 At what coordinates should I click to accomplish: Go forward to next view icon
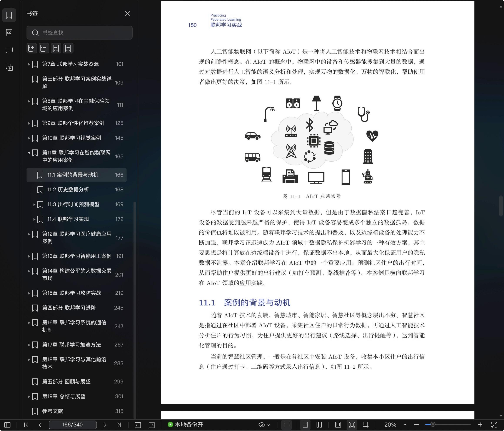point(152,425)
